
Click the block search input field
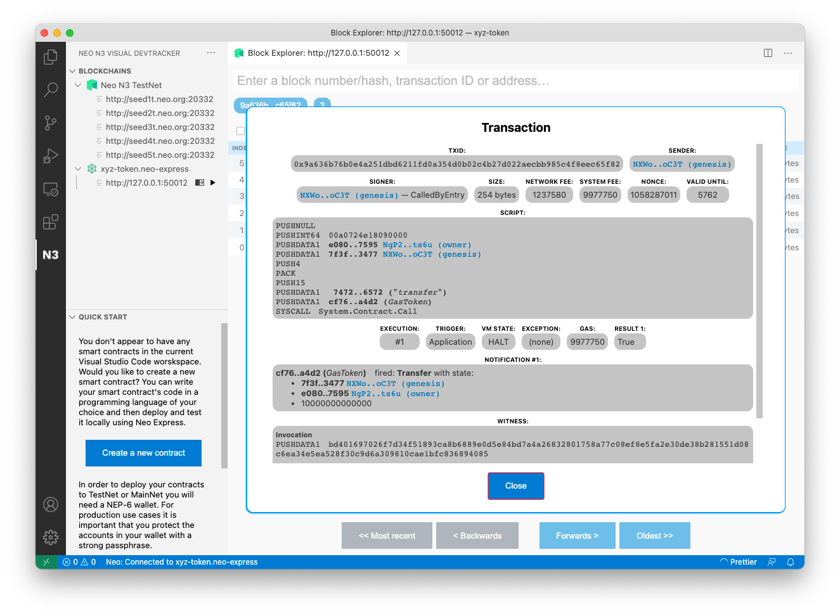tap(516, 80)
